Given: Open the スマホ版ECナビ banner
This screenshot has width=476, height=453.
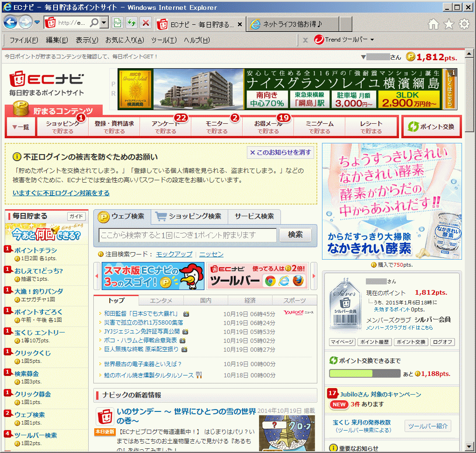Looking at the screenshot, I should (153, 276).
